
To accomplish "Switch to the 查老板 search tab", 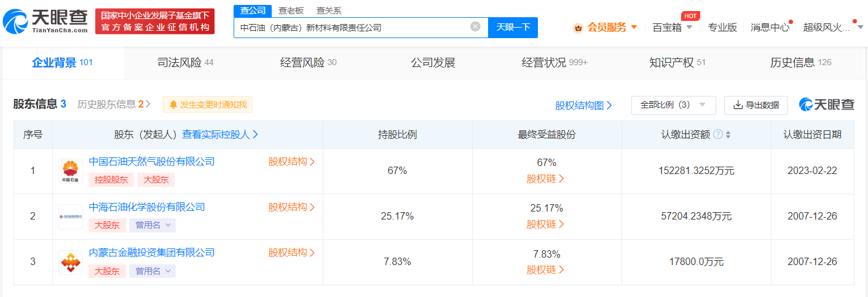I will 291,10.
